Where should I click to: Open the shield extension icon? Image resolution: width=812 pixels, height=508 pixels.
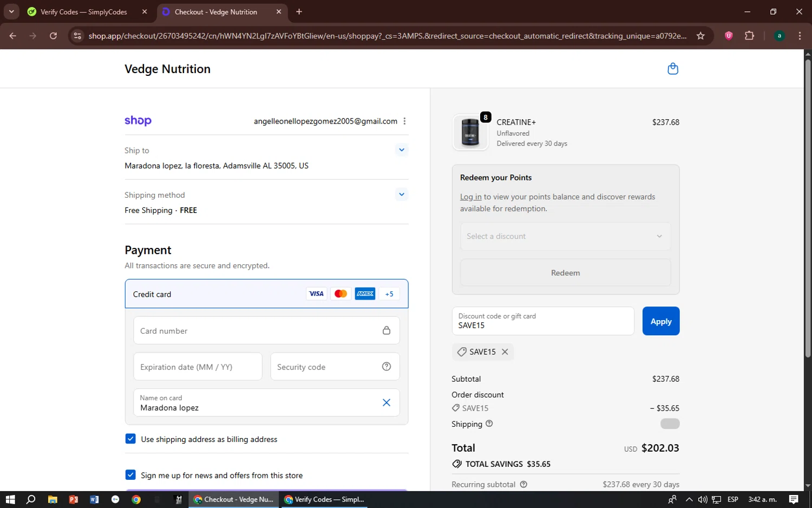(x=729, y=36)
